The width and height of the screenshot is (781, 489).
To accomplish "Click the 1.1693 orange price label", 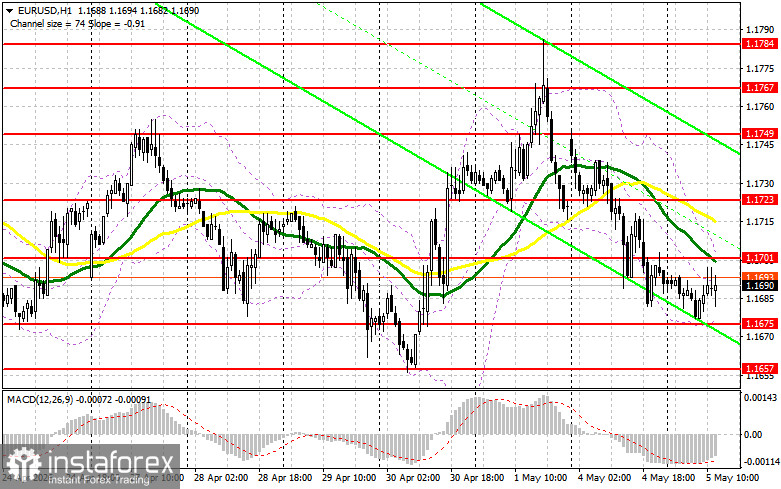I will [x=760, y=276].
